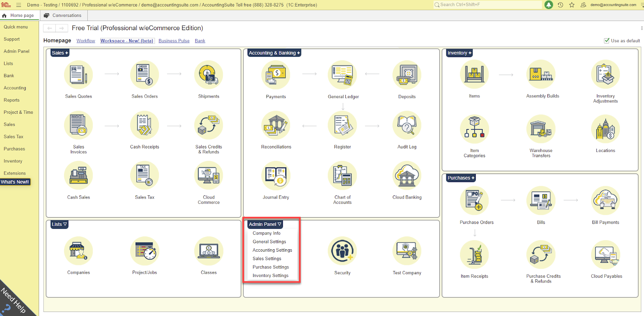Select General Settings menu entry
The height and width of the screenshot is (316, 644).
click(269, 242)
